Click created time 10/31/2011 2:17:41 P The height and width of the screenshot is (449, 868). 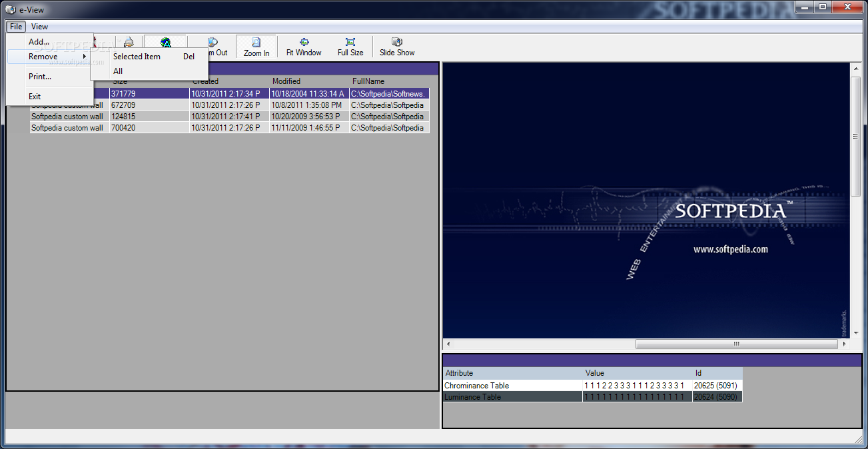(229, 117)
